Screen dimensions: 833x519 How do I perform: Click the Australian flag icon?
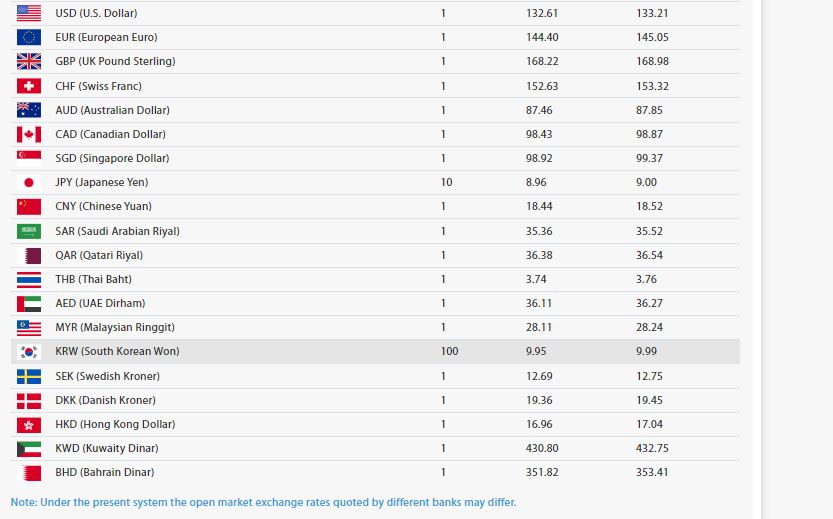pyautogui.click(x=29, y=110)
